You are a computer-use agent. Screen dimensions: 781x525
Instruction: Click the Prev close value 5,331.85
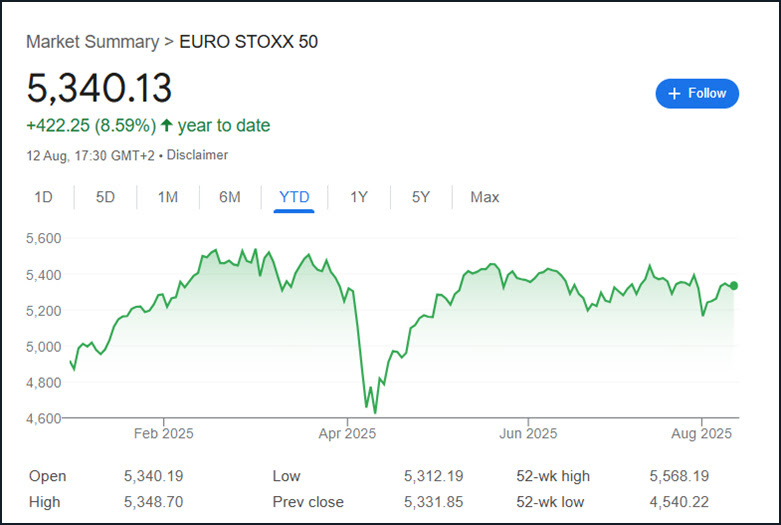point(433,502)
